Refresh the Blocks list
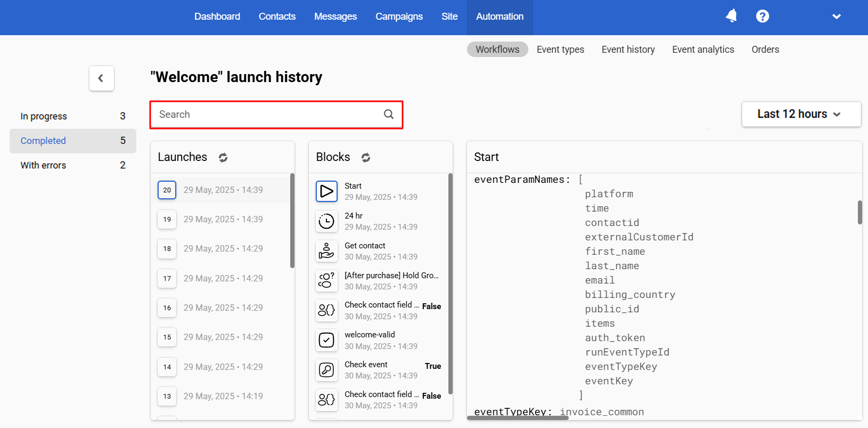Screen dimensions: 868x428 pyautogui.click(x=366, y=157)
